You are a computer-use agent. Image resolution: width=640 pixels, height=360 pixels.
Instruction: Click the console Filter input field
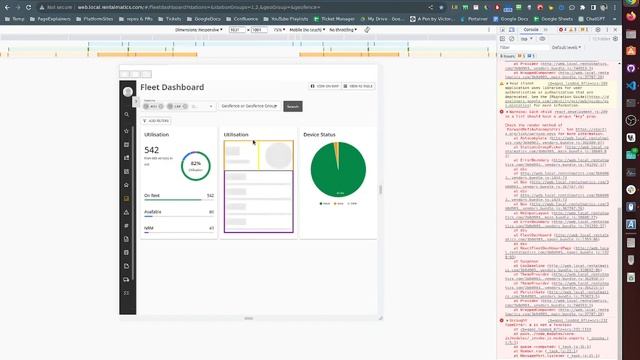(523, 47)
